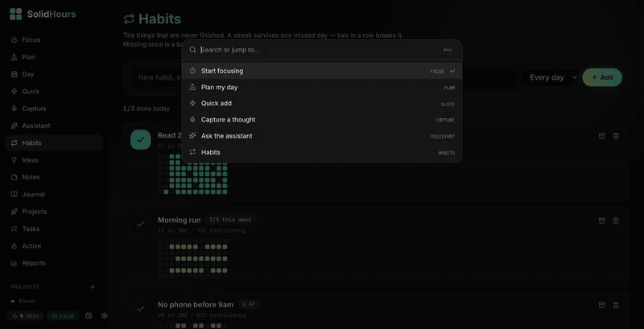Click the Local storage status badge
644x329 pixels.
[64, 315]
